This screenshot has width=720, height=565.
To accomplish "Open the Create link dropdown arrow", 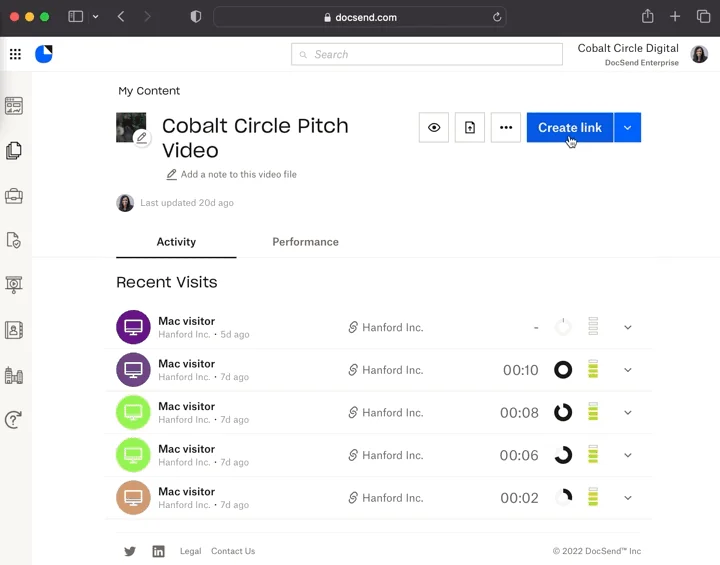I will click(627, 127).
